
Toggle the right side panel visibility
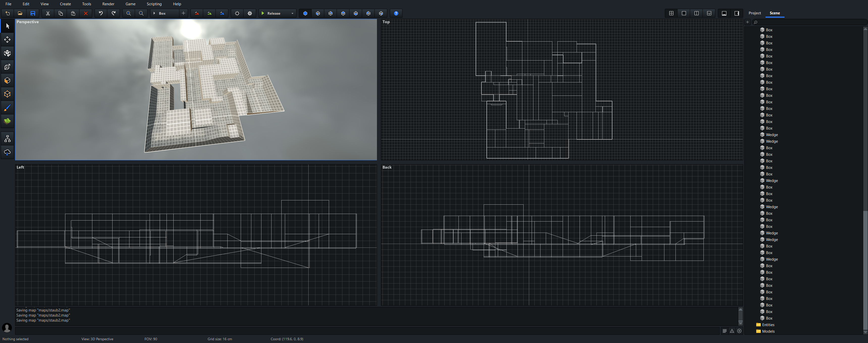click(x=737, y=13)
